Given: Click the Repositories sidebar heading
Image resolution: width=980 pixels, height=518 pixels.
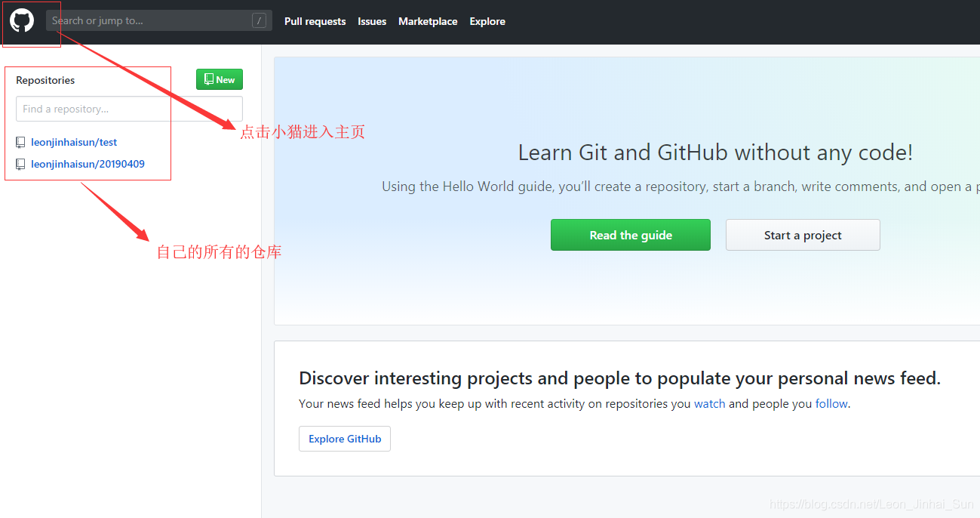Looking at the screenshot, I should click(45, 80).
